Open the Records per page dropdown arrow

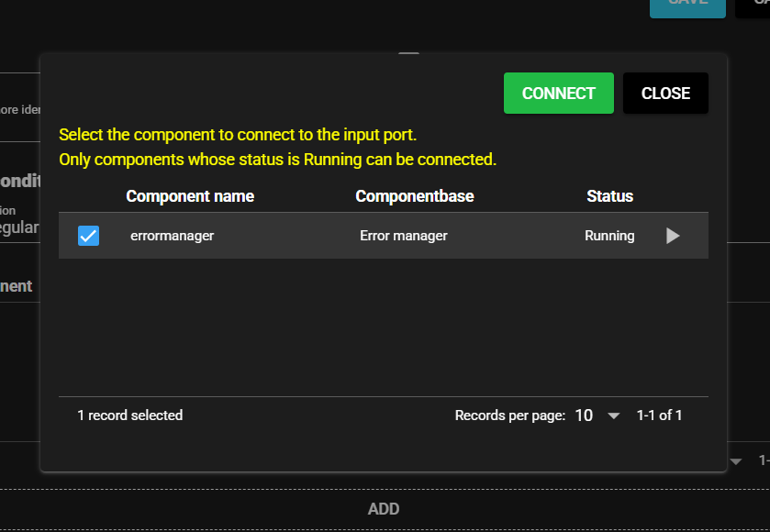(x=614, y=416)
